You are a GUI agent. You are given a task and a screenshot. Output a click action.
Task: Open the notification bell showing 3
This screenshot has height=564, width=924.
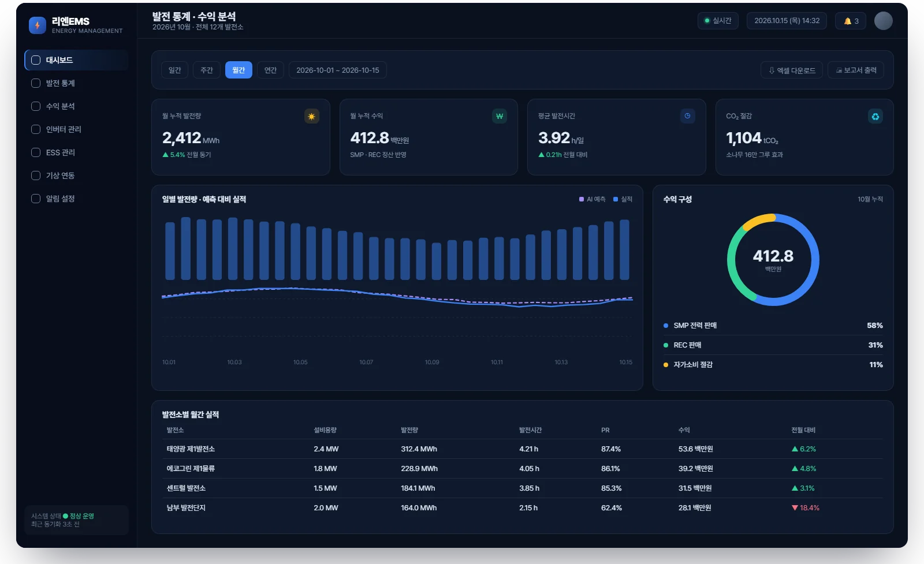pyautogui.click(x=851, y=21)
